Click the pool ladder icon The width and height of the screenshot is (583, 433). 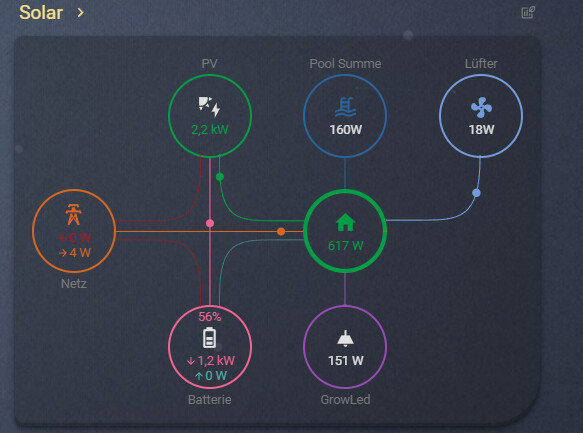click(345, 107)
